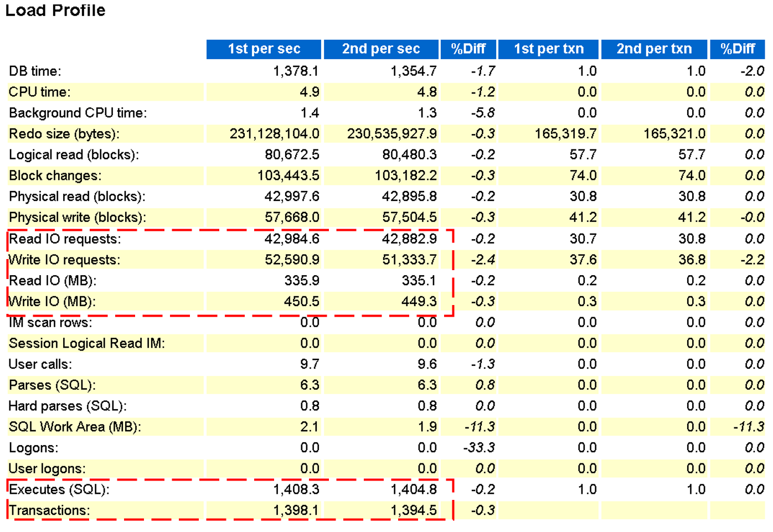The image size is (773, 532).
Task: Click the "Read IO requests:" label
Action: click(65, 239)
